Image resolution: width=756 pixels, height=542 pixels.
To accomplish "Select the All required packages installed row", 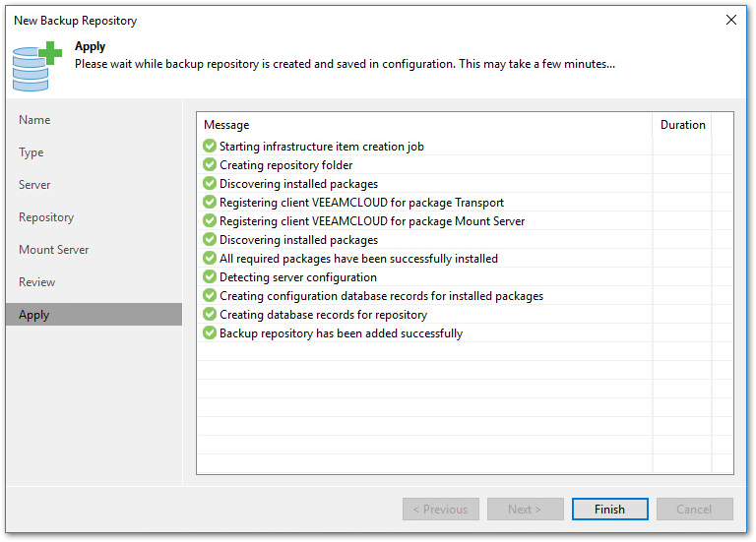I will click(358, 259).
